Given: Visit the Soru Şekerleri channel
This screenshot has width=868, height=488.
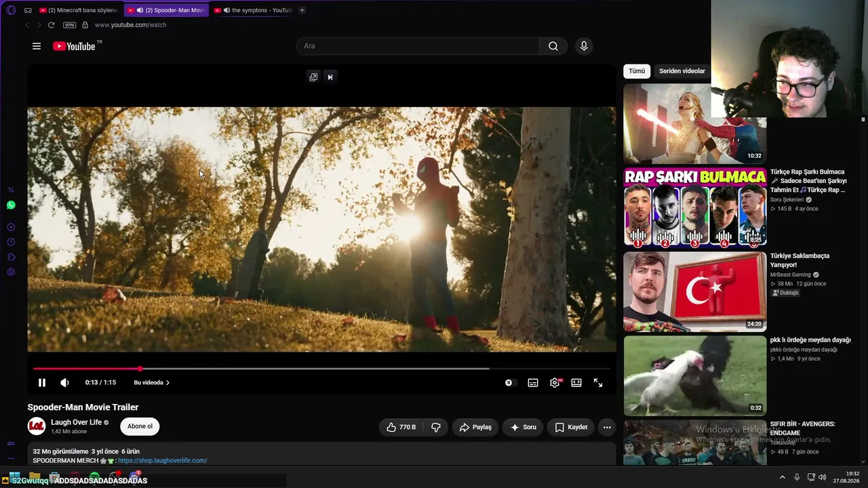Looking at the screenshot, I should [x=787, y=200].
